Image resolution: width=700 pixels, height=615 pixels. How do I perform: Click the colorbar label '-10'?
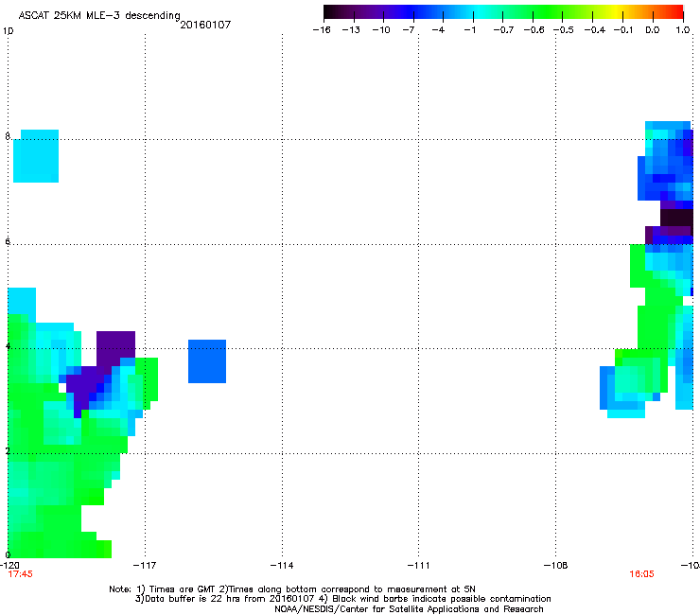[381, 30]
